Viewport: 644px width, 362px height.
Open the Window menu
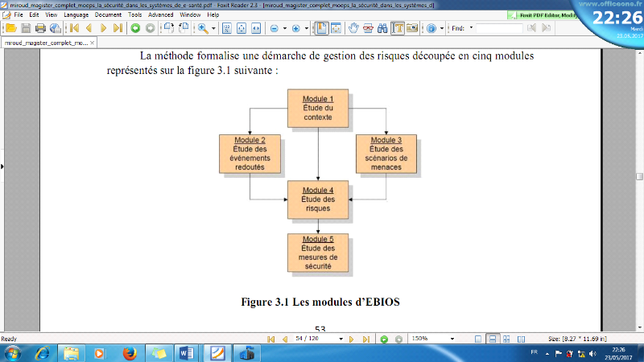(x=190, y=14)
